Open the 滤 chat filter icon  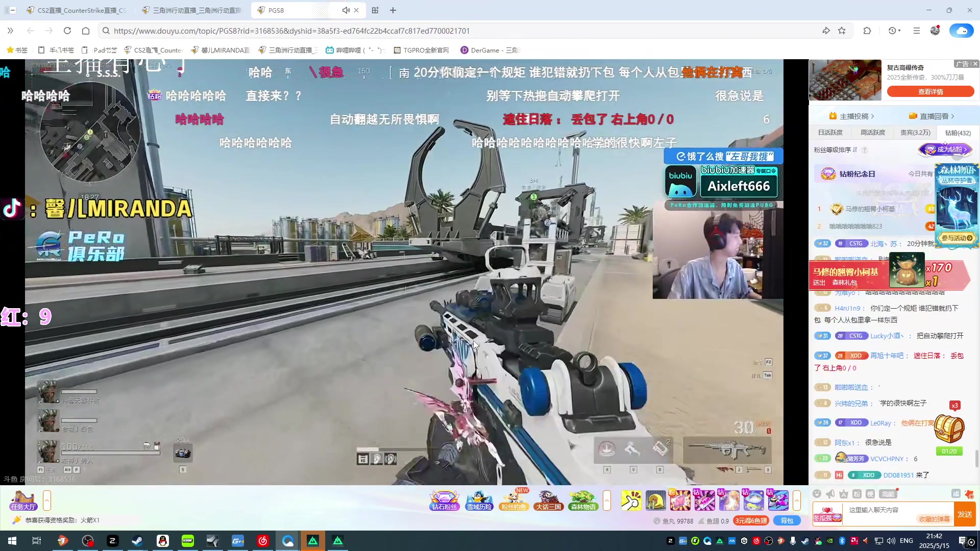click(x=956, y=494)
